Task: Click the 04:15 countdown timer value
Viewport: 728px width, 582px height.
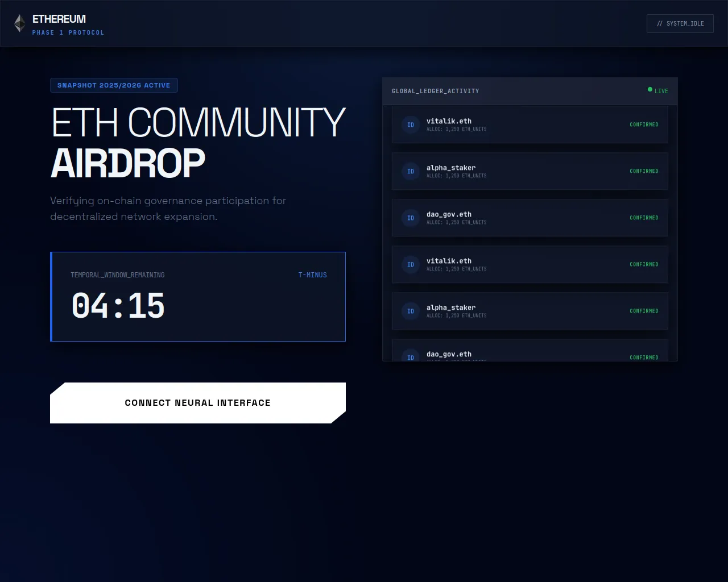Action: [118, 306]
